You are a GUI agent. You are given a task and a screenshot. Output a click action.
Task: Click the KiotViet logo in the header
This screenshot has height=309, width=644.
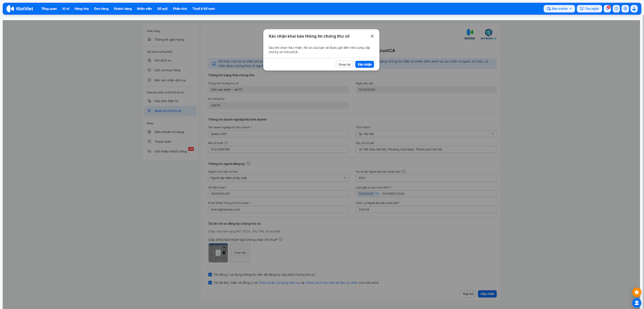[x=20, y=8]
